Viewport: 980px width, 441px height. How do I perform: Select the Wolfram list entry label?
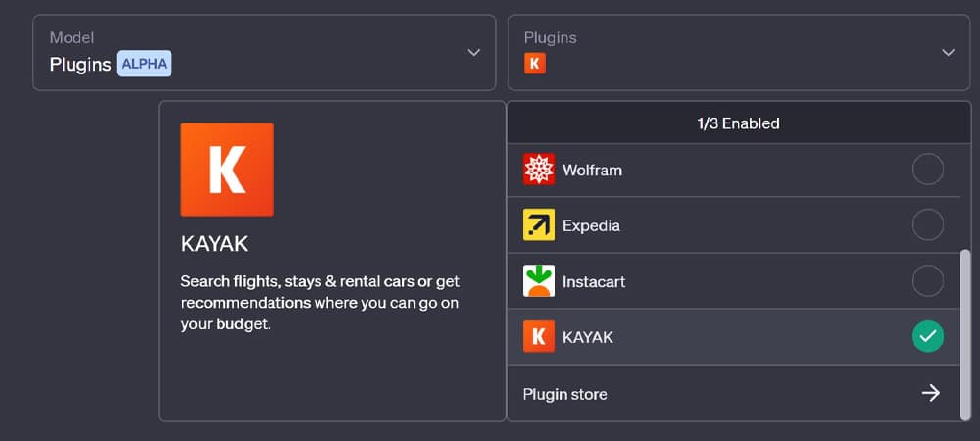pos(592,170)
